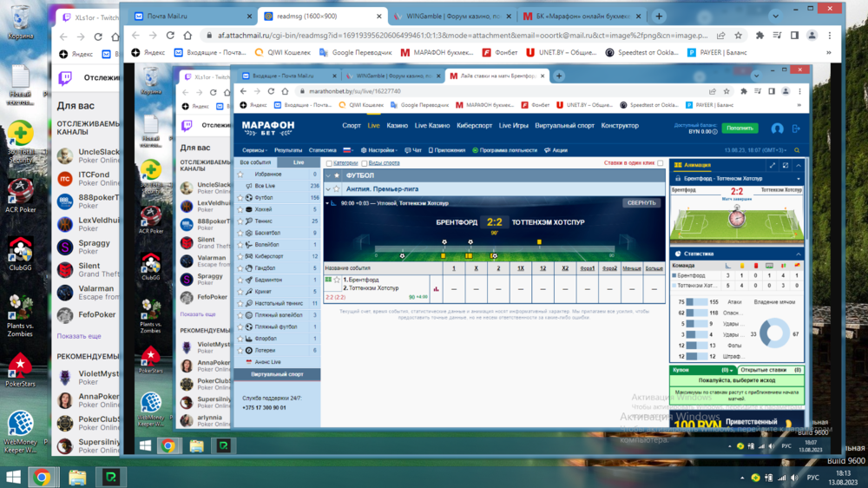The width and height of the screenshot is (868, 488).
Task: Select the Футбол sport icon in sidebar
Action: (248, 198)
